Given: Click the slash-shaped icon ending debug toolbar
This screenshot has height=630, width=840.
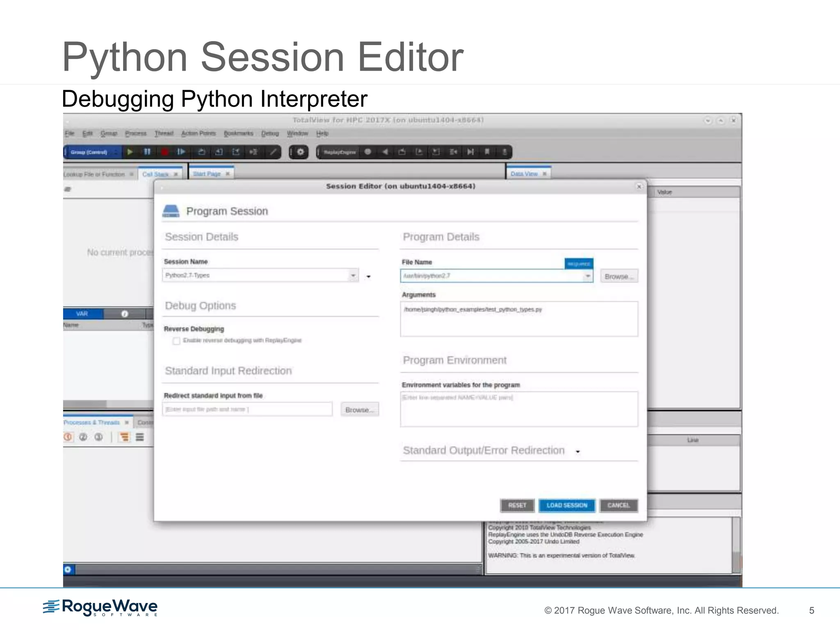Looking at the screenshot, I should [272, 152].
